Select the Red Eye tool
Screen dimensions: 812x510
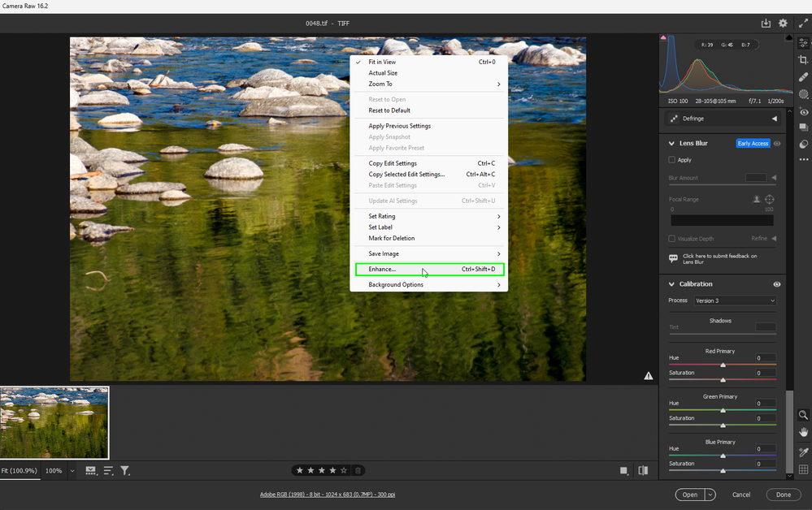coord(803,112)
